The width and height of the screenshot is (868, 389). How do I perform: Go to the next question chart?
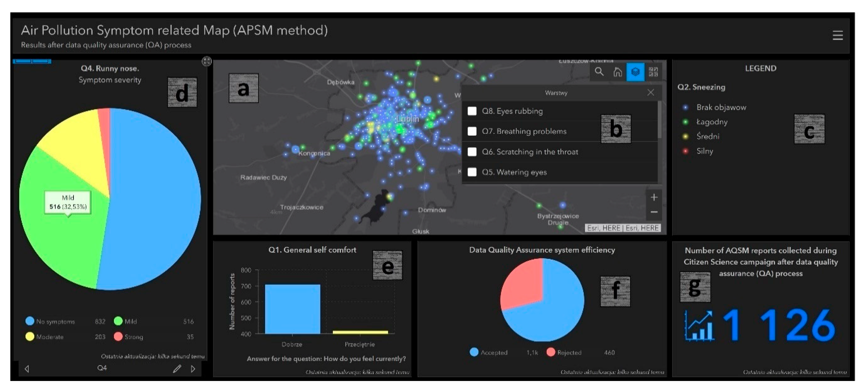click(193, 369)
